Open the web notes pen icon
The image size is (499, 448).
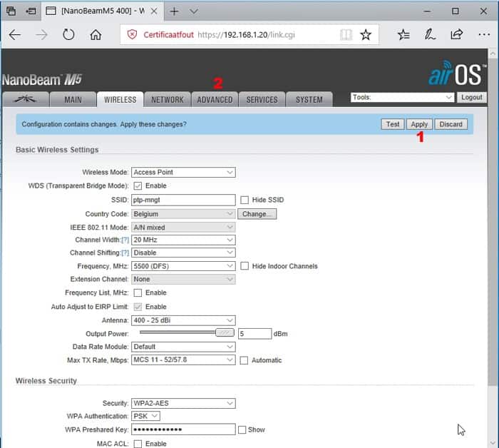point(430,34)
